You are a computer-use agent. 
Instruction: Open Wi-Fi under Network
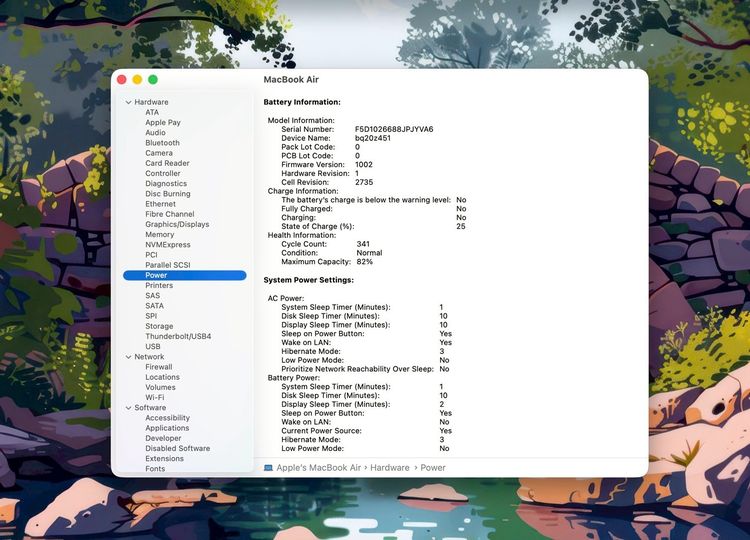154,397
